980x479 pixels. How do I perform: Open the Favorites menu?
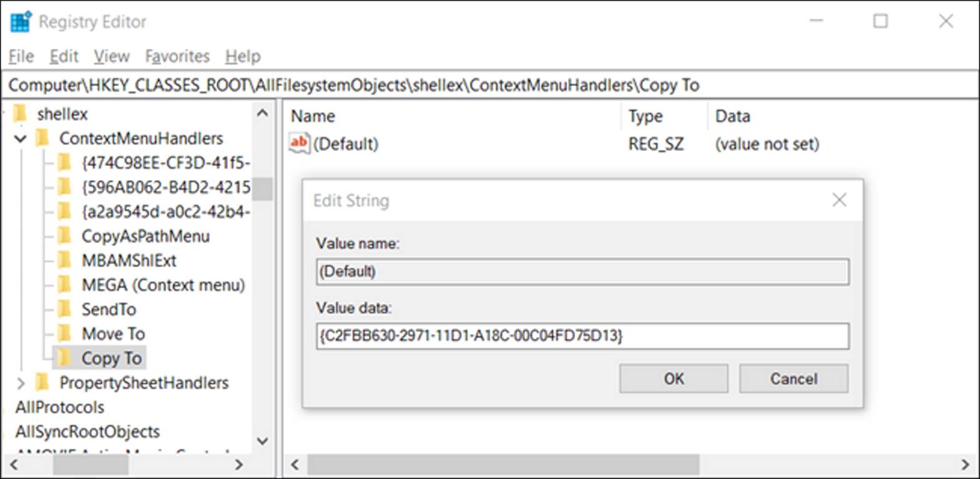(x=177, y=57)
